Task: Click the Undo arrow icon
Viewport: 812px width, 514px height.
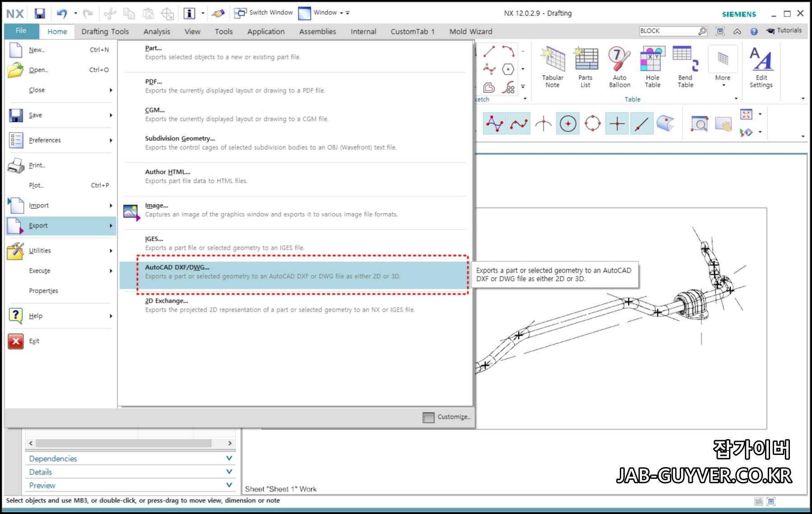Action: point(62,14)
